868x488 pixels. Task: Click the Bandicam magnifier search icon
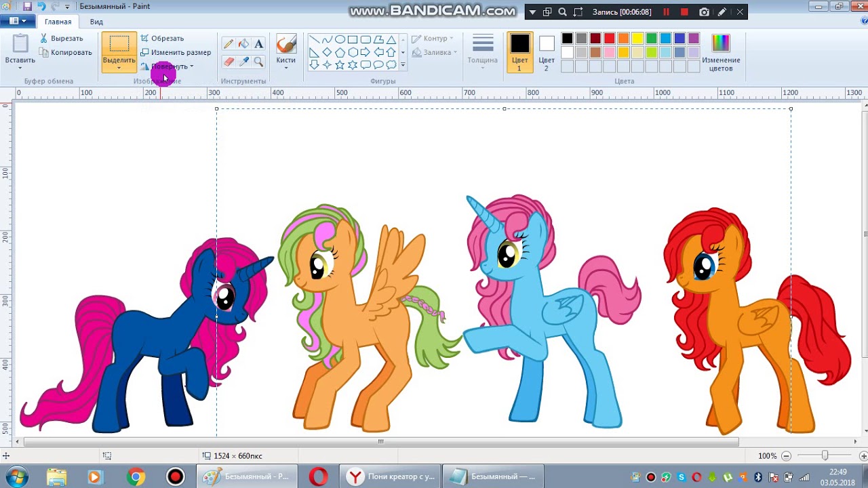pos(562,12)
